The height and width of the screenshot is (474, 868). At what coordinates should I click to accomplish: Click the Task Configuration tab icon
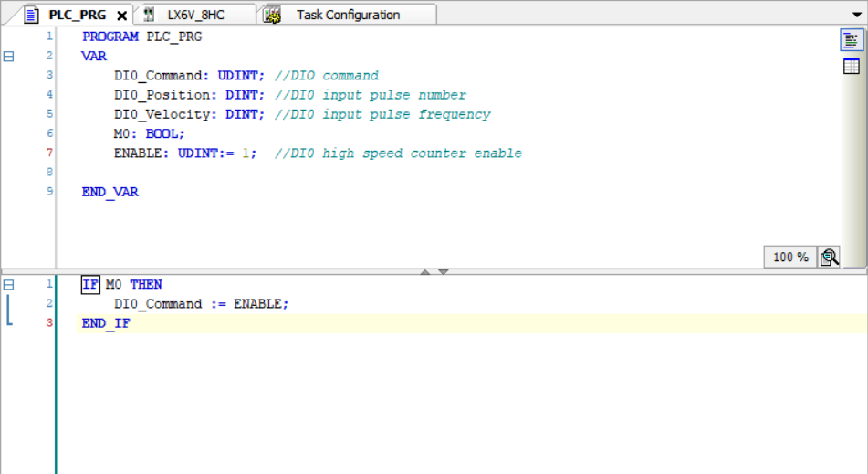pos(272,15)
